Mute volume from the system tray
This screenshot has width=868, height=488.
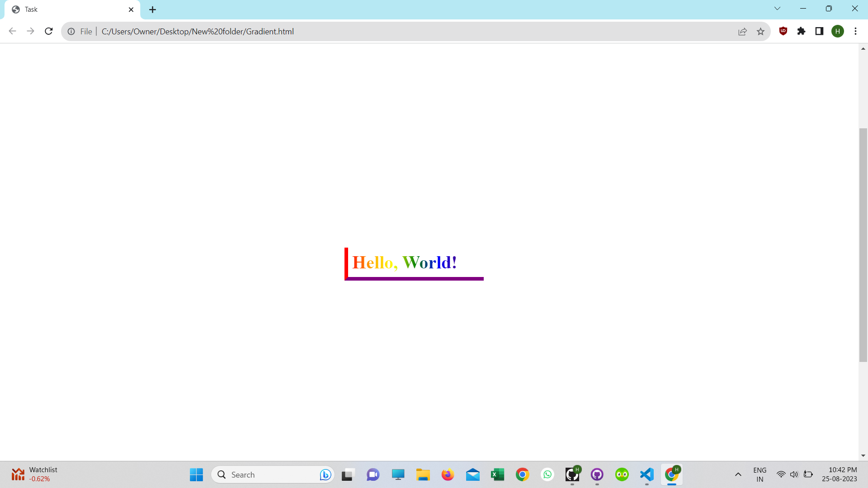coord(795,474)
